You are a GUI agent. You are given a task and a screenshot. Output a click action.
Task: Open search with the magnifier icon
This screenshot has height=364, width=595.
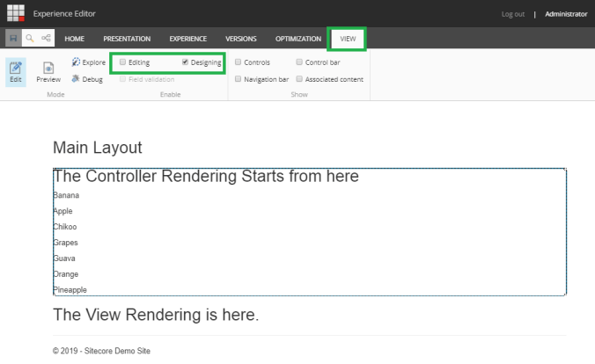pyautogui.click(x=29, y=39)
